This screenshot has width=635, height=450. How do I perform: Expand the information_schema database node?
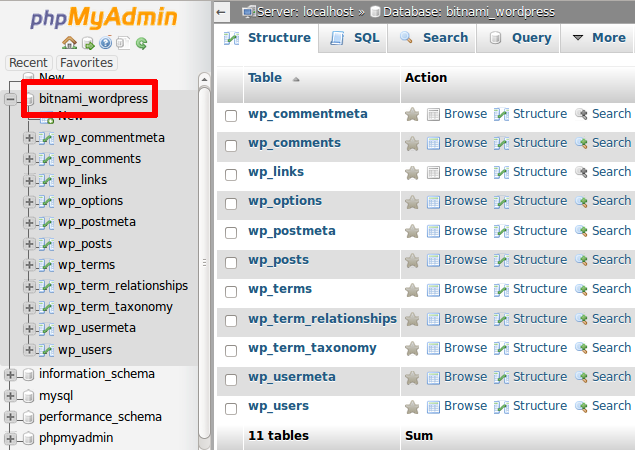pos(11,375)
